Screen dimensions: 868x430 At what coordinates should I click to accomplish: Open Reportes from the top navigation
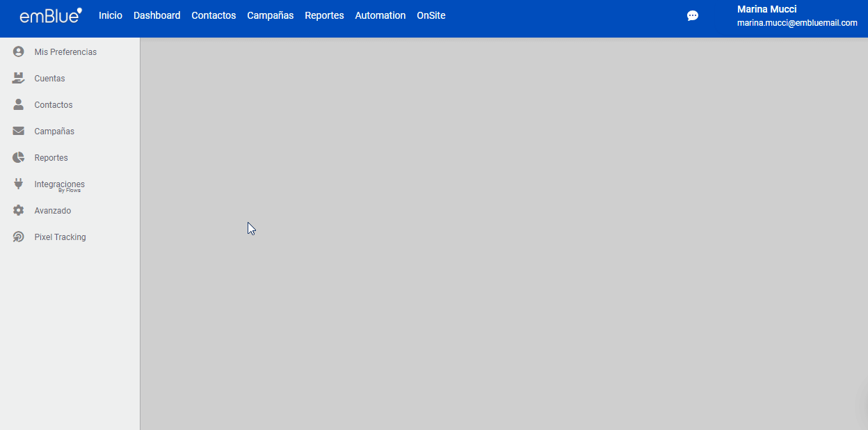click(324, 15)
